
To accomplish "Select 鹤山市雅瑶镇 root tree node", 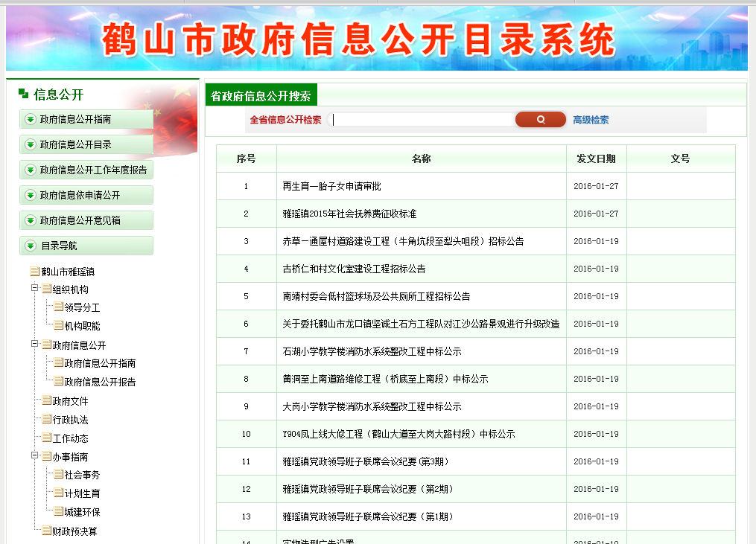I will (x=67, y=272).
